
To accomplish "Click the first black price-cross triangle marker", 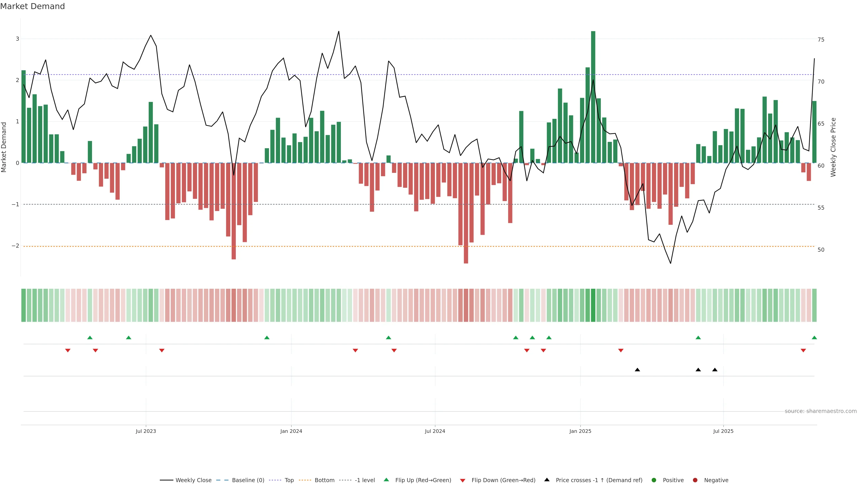I will 637,370.
